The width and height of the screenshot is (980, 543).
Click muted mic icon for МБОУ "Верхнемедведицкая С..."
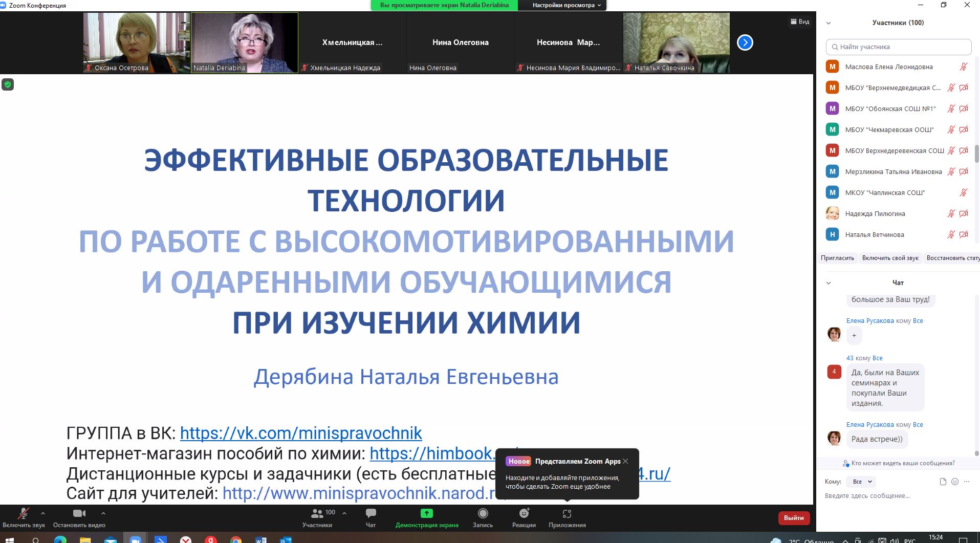point(951,88)
